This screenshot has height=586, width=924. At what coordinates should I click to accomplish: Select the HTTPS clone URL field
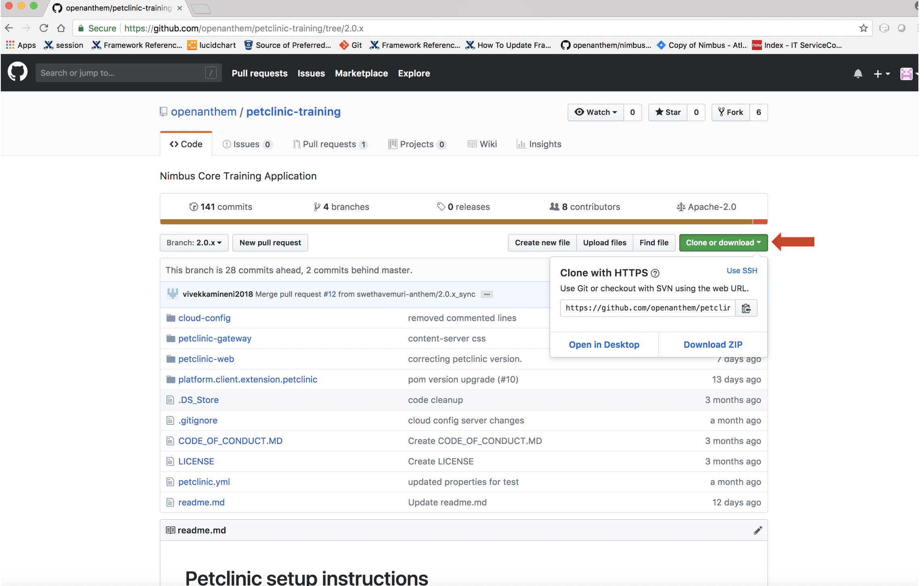click(x=647, y=308)
